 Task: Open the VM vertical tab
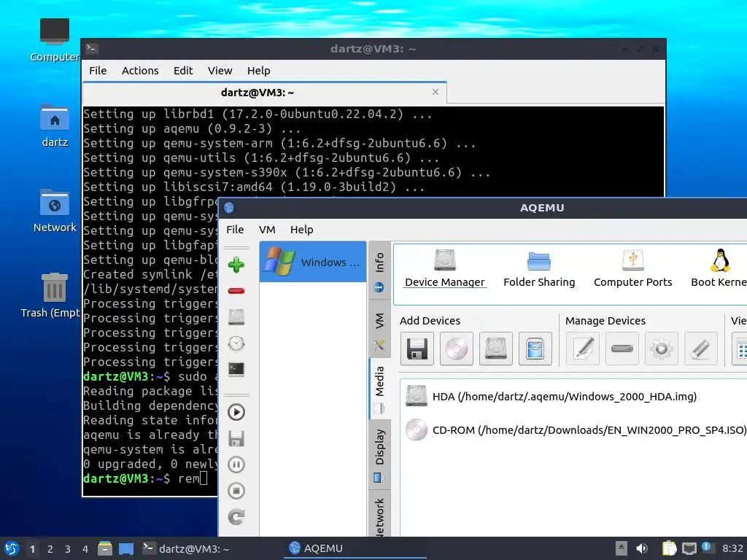(379, 330)
